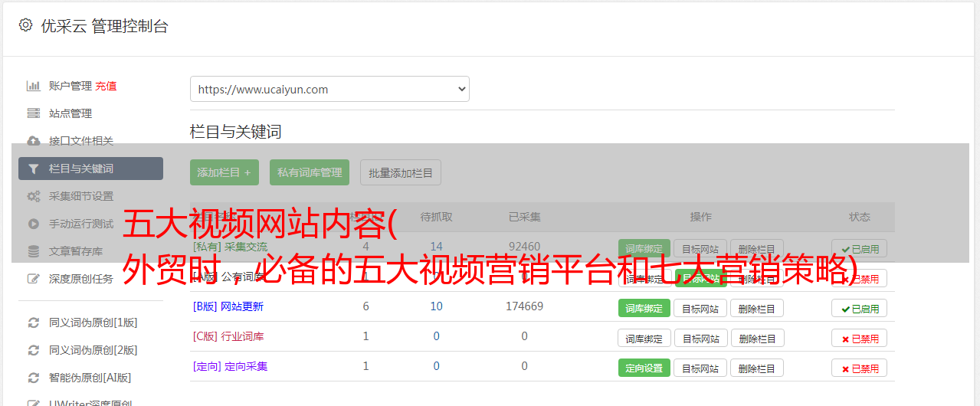Click the 状态 column header
This screenshot has height=406, width=980.
tap(860, 217)
